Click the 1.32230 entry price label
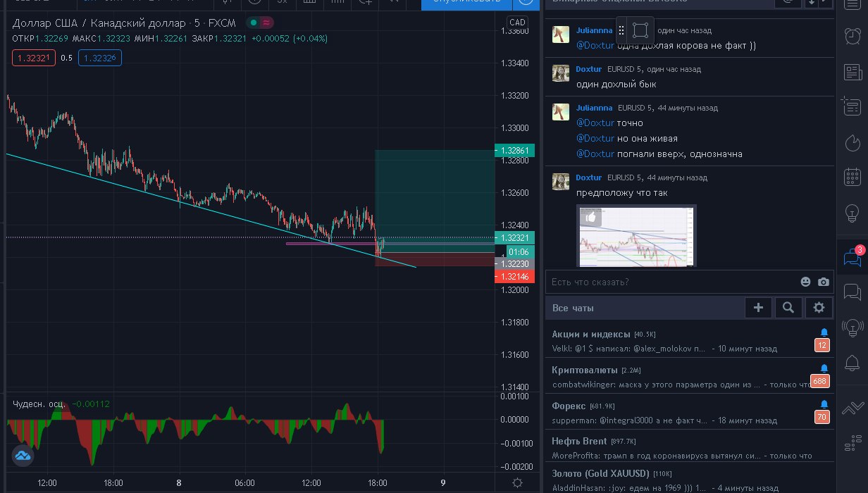The width and height of the screenshot is (868, 493). [515, 263]
